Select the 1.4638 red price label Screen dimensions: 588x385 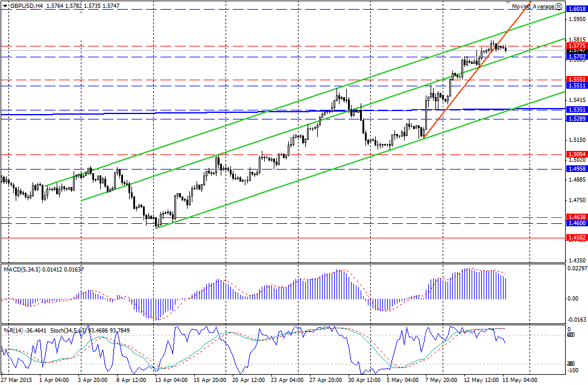point(577,217)
